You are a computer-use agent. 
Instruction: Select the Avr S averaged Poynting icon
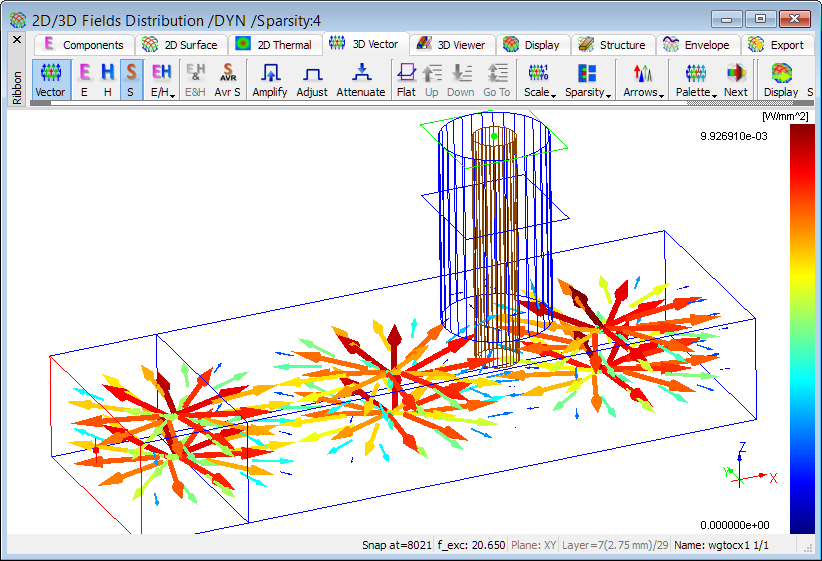228,80
